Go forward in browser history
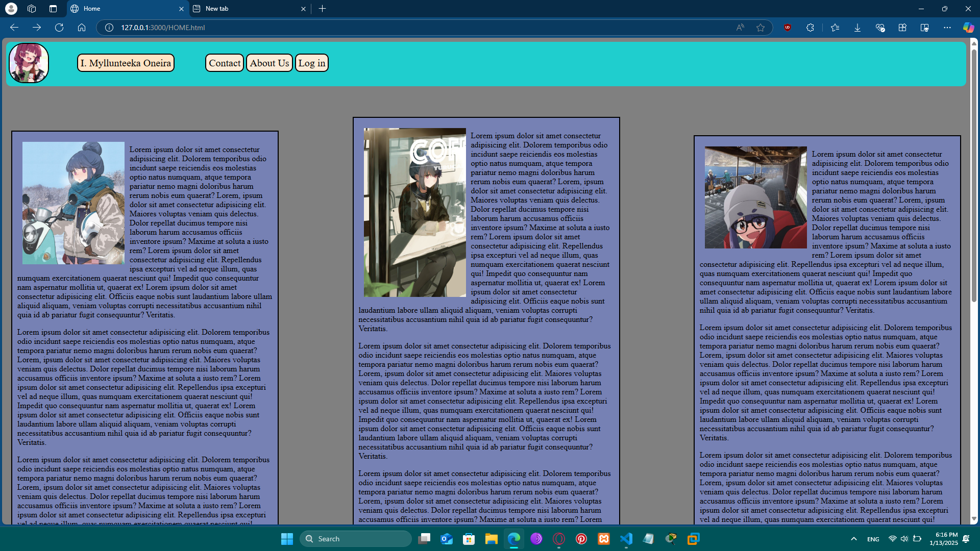 37,28
